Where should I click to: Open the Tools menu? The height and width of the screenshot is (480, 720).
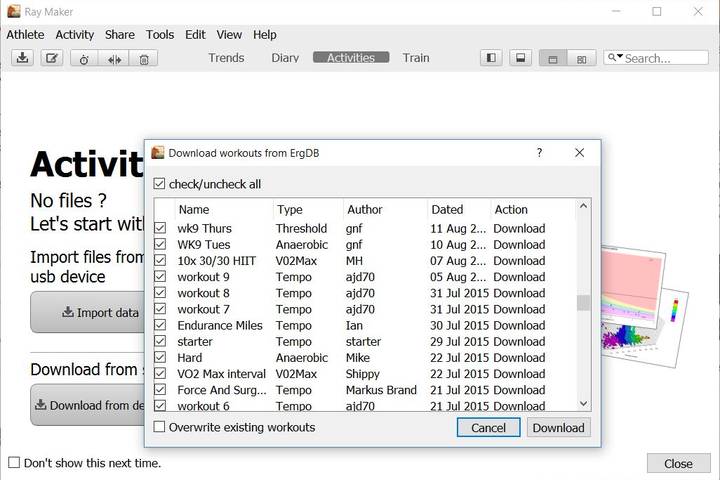160,34
